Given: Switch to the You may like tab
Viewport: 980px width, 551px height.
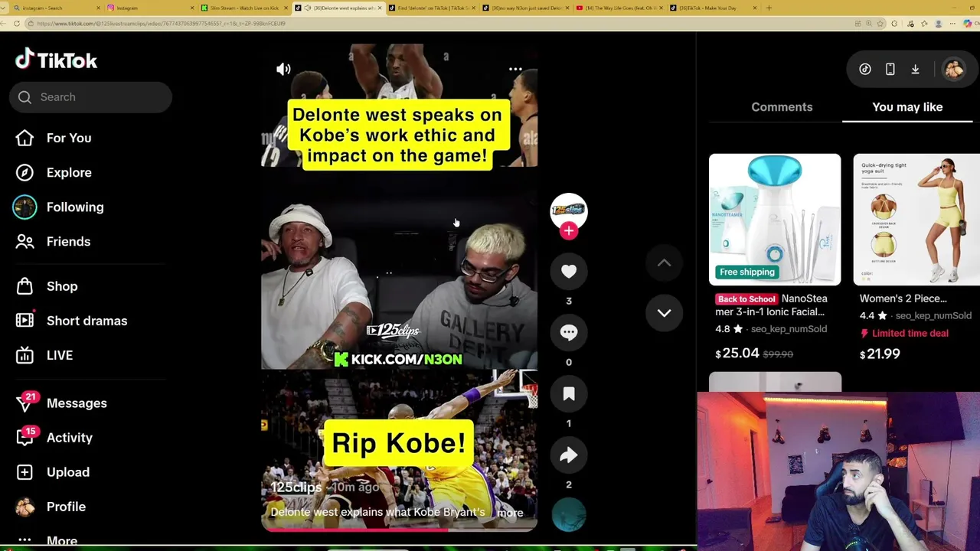Looking at the screenshot, I should [907, 107].
